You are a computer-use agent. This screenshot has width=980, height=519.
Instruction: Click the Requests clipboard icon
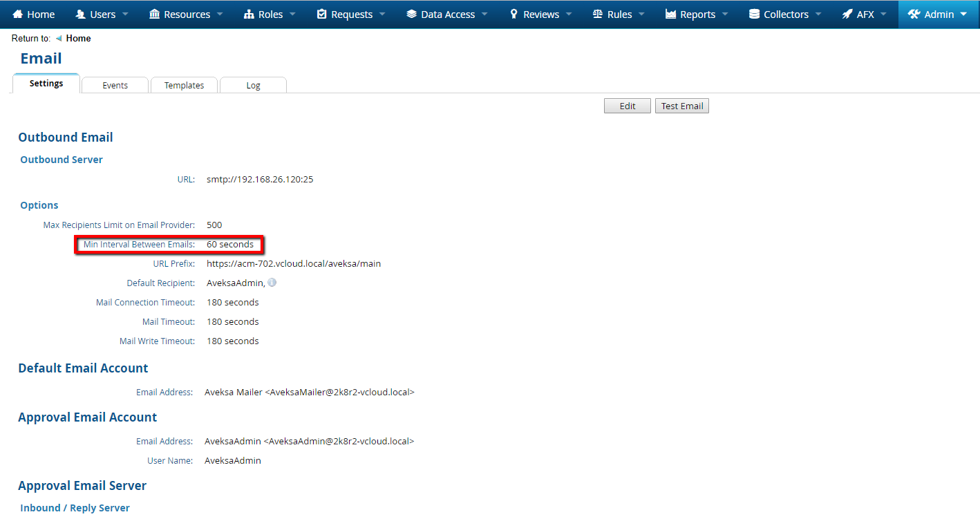322,14
